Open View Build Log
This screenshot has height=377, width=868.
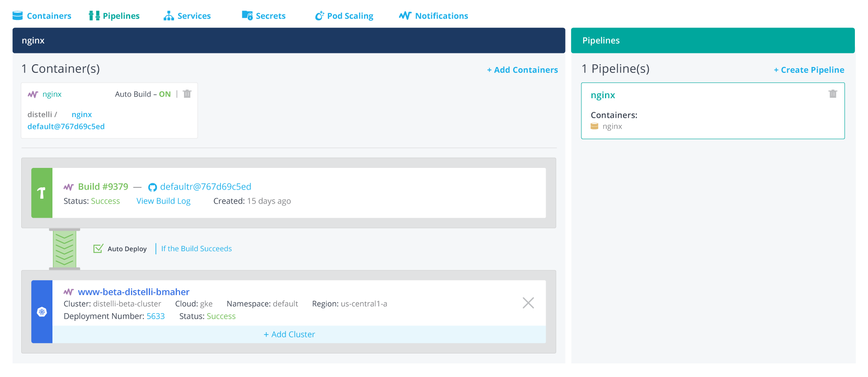point(163,201)
